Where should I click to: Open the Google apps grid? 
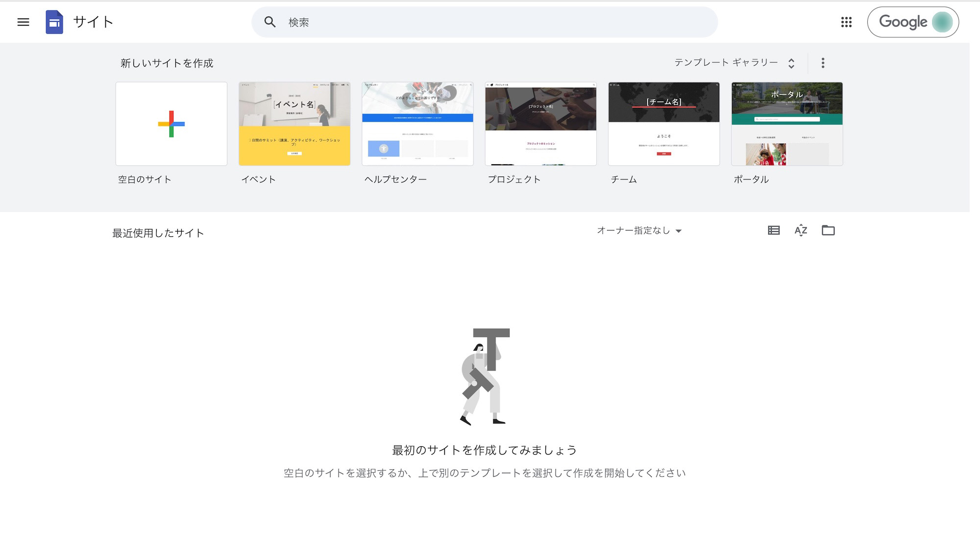click(x=846, y=22)
